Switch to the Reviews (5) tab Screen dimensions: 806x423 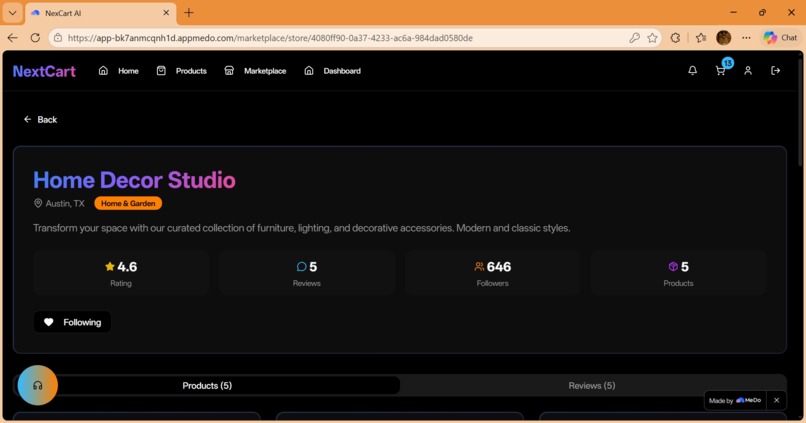pyautogui.click(x=592, y=385)
